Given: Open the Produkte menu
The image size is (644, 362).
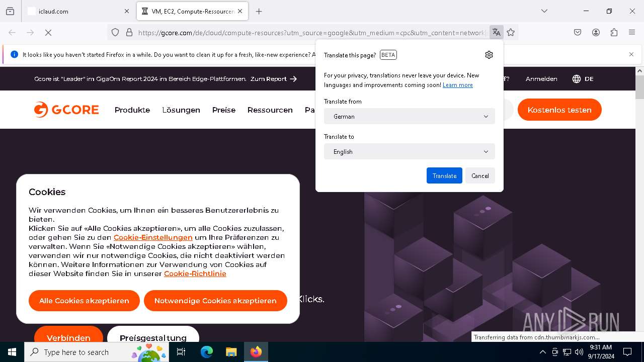Looking at the screenshot, I should [x=132, y=110].
